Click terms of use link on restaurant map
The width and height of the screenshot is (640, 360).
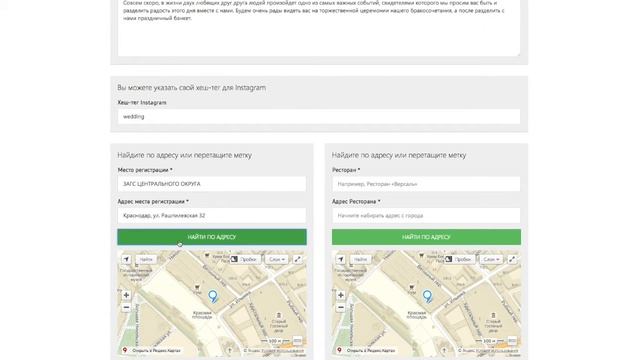point(497,350)
